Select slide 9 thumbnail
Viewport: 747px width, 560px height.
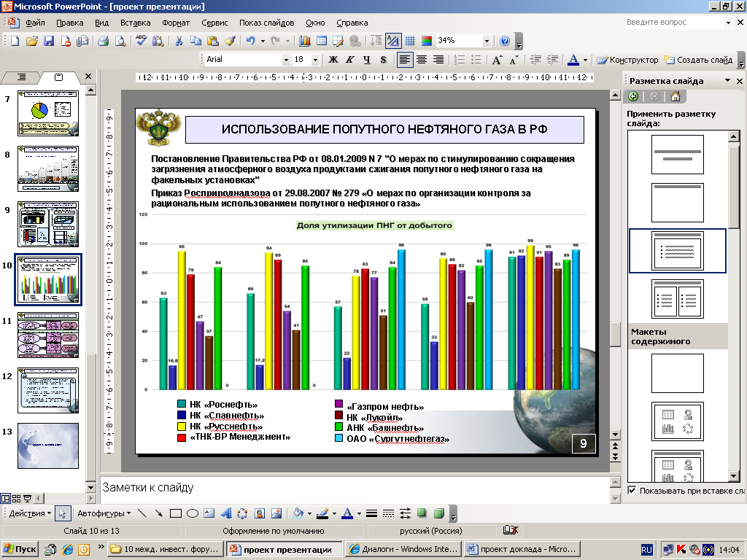coord(48,224)
